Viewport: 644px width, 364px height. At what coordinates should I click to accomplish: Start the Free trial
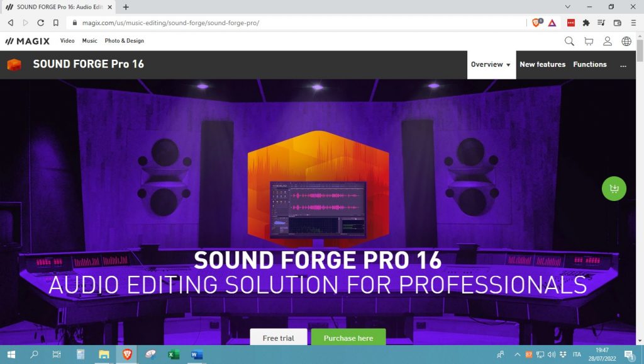point(278,338)
